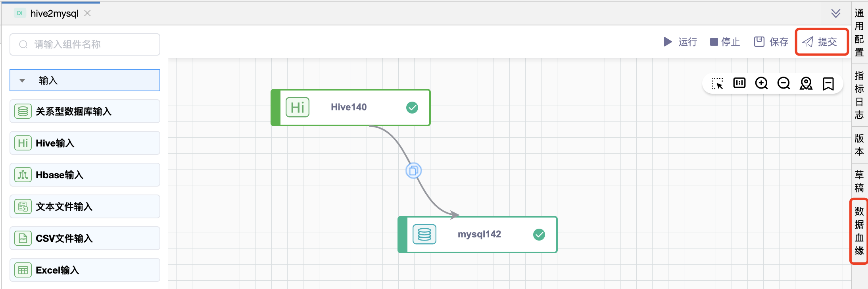The height and width of the screenshot is (289, 868).
Task: Zoom out of the canvas
Action: click(784, 83)
